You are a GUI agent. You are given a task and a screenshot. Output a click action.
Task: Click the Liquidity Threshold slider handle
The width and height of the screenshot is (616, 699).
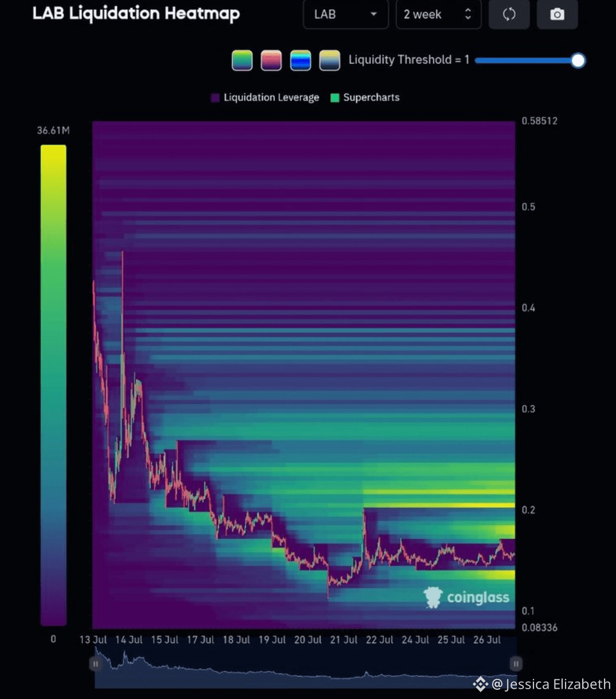pos(578,60)
